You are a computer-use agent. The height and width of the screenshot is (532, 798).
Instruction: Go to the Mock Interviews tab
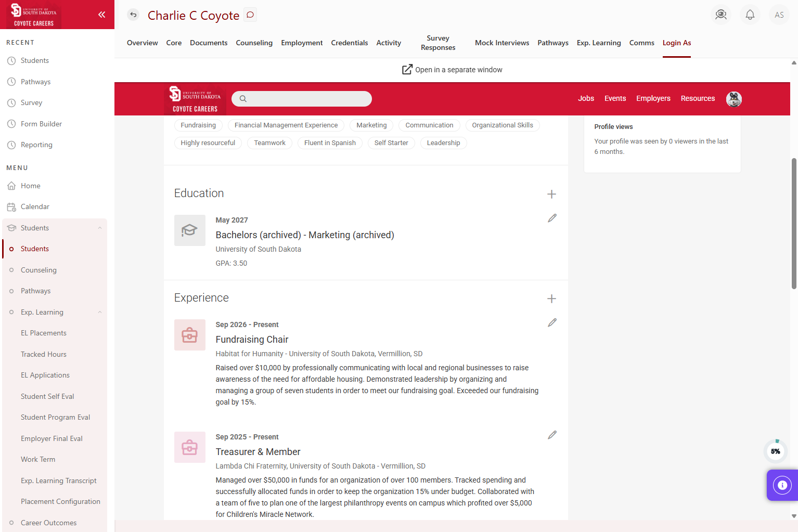[502, 43]
